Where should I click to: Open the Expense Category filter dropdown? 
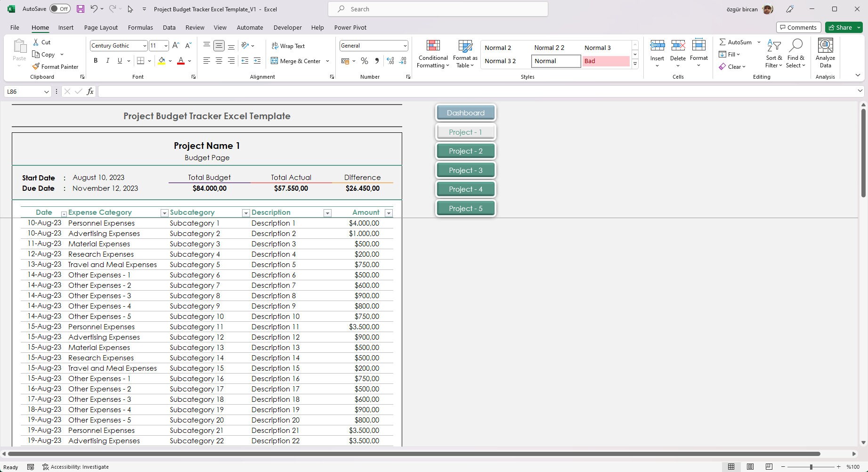164,213
